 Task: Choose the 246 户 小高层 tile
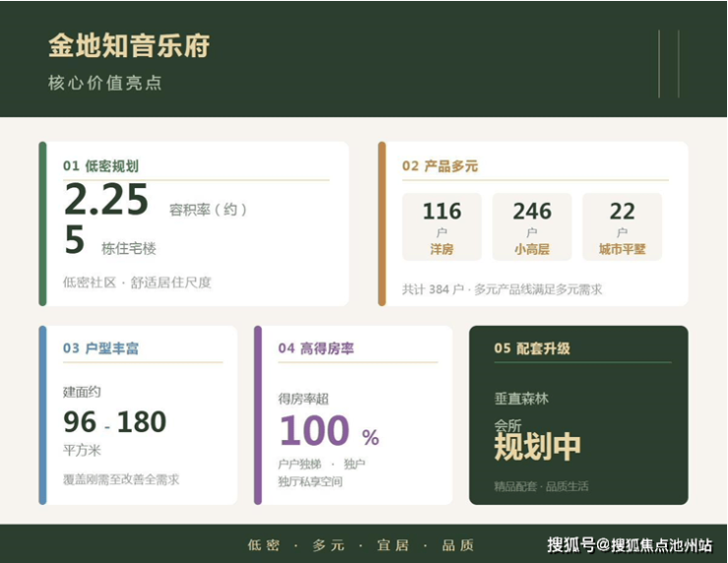click(532, 226)
